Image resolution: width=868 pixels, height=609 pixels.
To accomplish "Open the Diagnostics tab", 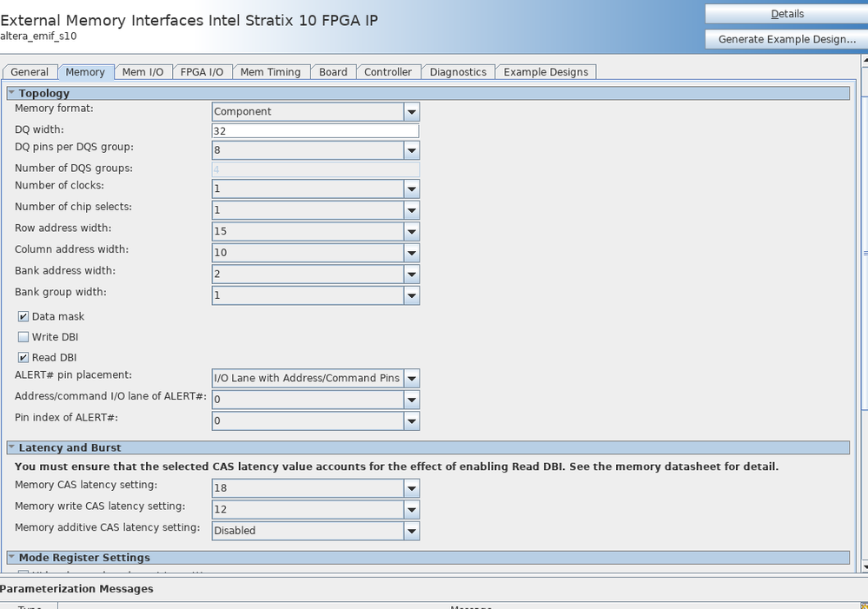I will [x=458, y=72].
